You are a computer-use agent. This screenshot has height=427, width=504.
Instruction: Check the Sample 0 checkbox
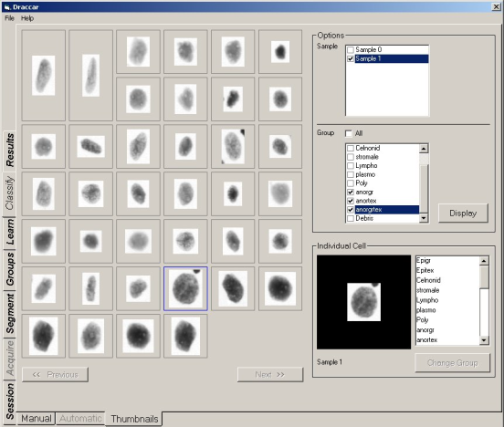coord(351,50)
